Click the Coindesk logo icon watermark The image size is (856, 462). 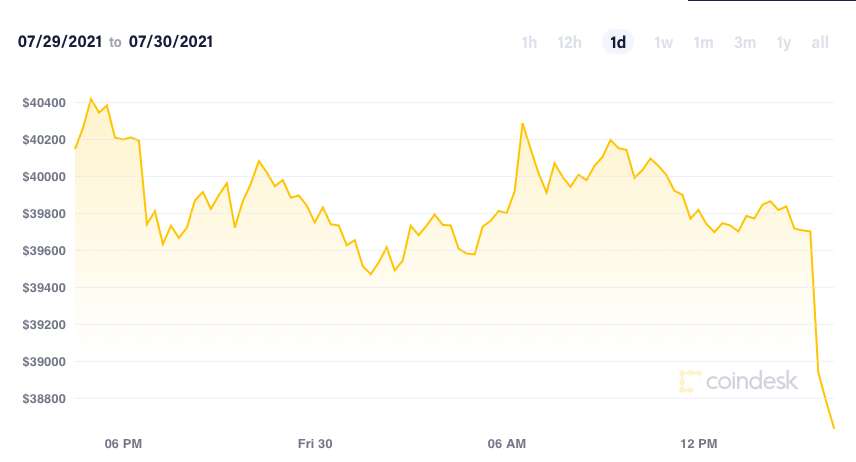click(690, 381)
